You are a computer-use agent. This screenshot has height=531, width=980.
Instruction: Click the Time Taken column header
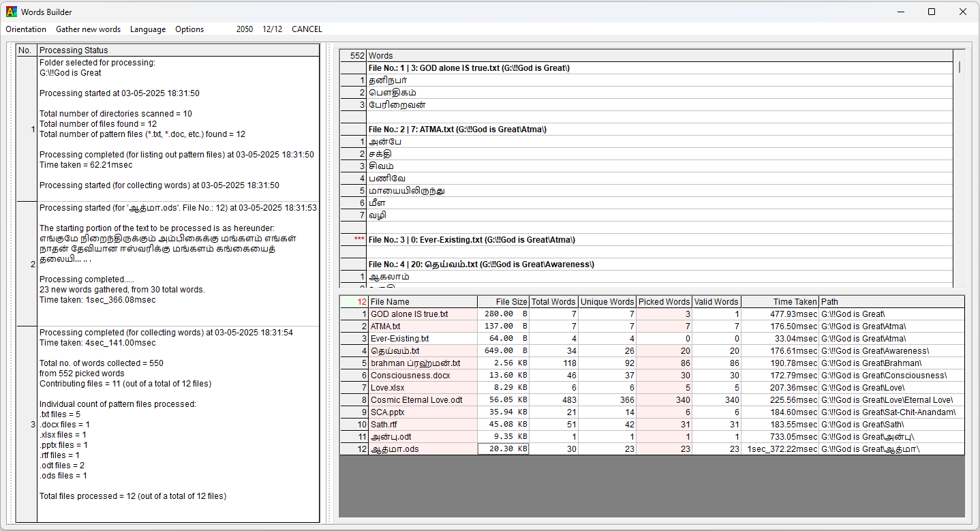(x=780, y=301)
